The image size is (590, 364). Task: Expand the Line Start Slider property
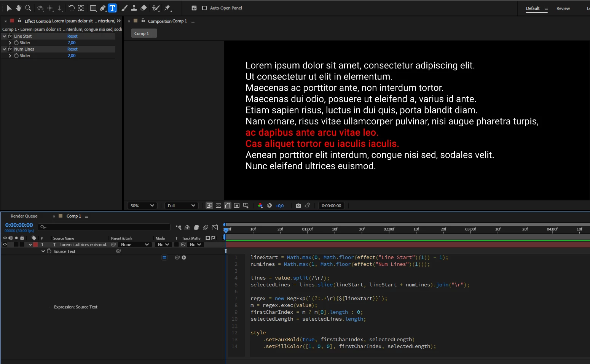point(10,43)
